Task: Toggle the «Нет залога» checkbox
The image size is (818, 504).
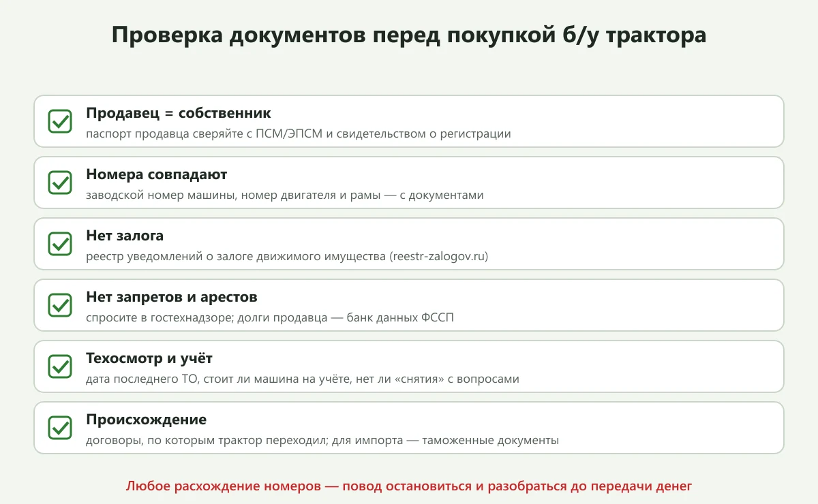Action: tap(60, 244)
